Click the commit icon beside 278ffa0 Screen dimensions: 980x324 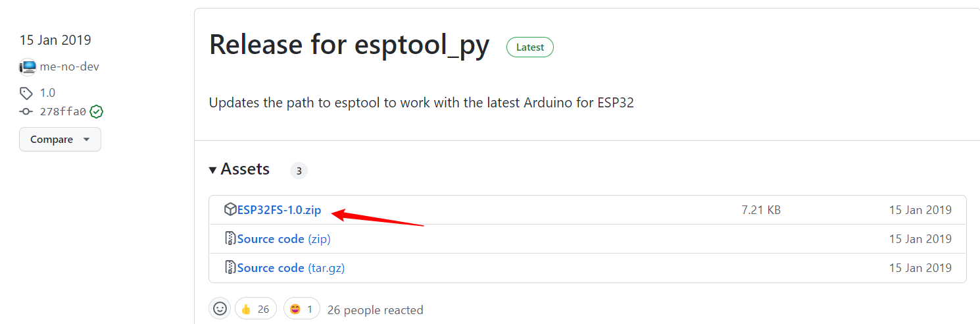coord(26,111)
